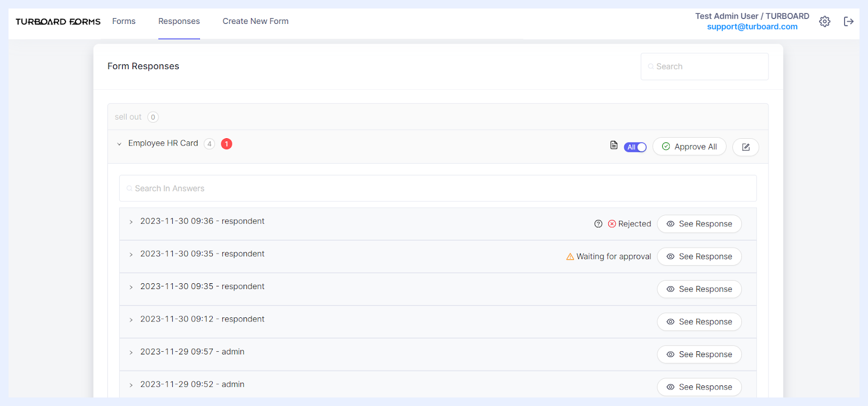Viewport: 868px width, 406px height.
Task: Go to the Forms tab
Action: (x=124, y=21)
